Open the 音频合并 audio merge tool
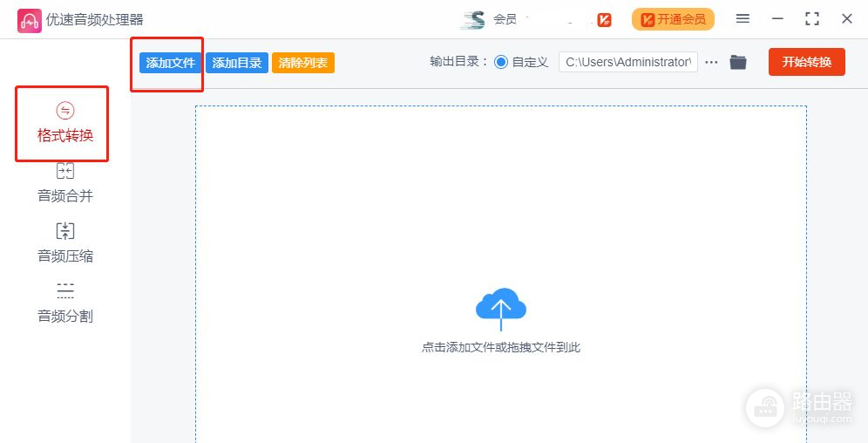Viewport: 868px width, 443px height. pos(64,183)
